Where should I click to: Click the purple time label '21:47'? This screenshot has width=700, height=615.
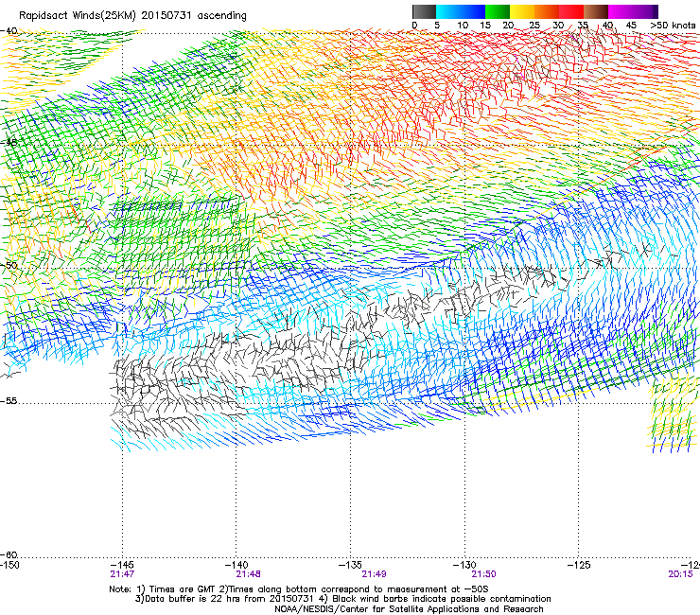[x=122, y=574]
